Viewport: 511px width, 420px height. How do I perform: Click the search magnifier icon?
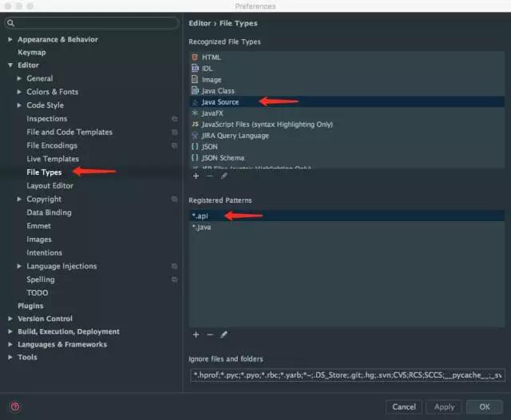[10, 23]
